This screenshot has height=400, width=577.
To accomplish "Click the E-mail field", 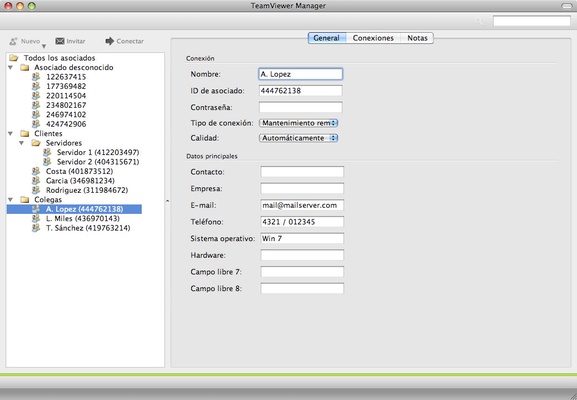I will pos(302,205).
